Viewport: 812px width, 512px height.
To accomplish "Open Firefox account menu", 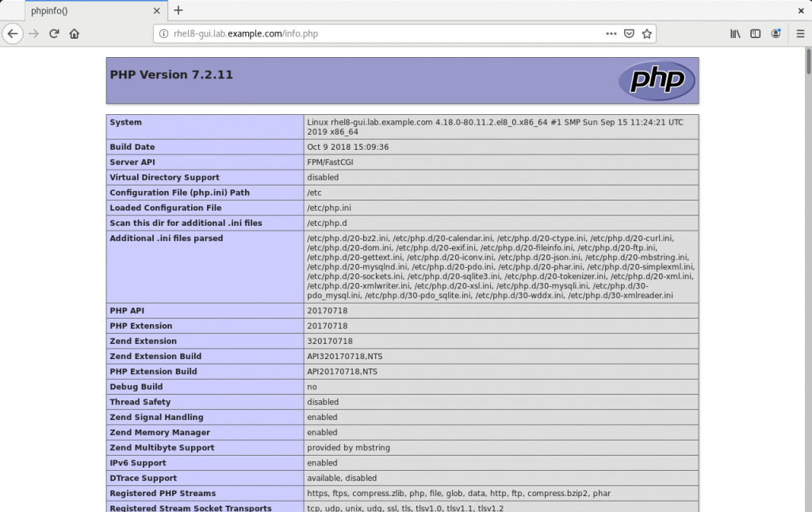I will point(776,33).
